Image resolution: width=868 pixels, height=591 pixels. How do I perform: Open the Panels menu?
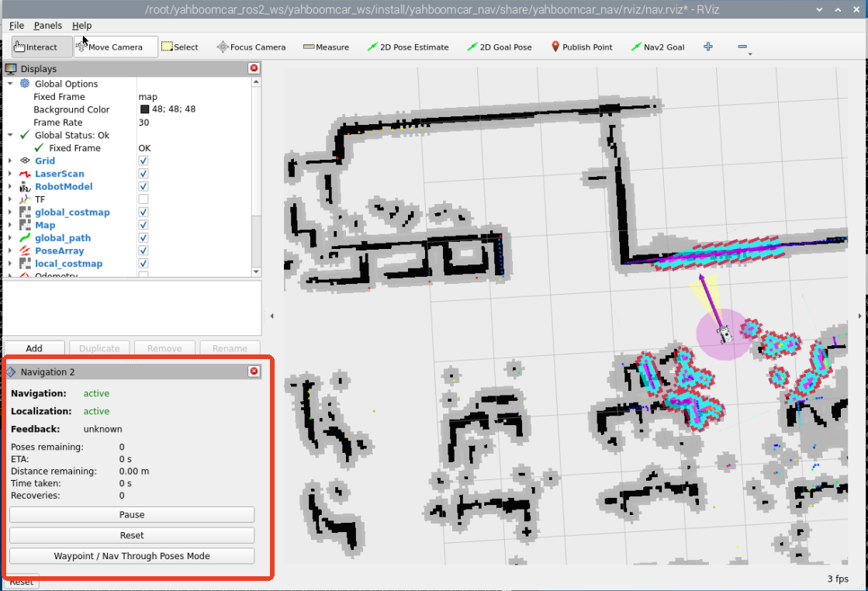(47, 26)
